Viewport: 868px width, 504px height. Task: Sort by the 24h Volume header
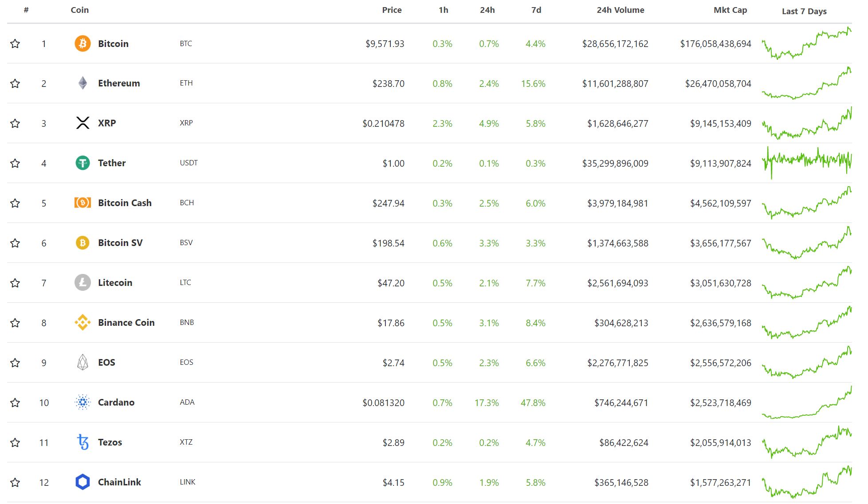click(620, 10)
